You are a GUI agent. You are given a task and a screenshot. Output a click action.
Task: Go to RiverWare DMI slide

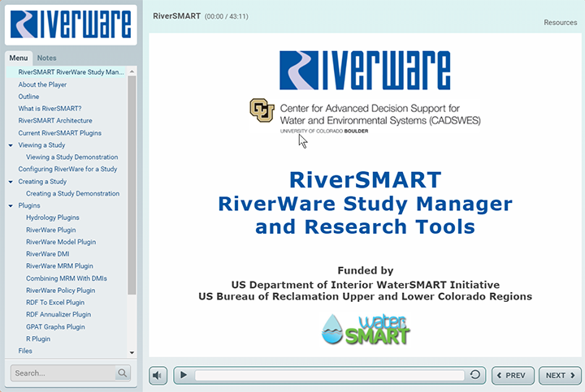click(x=48, y=254)
